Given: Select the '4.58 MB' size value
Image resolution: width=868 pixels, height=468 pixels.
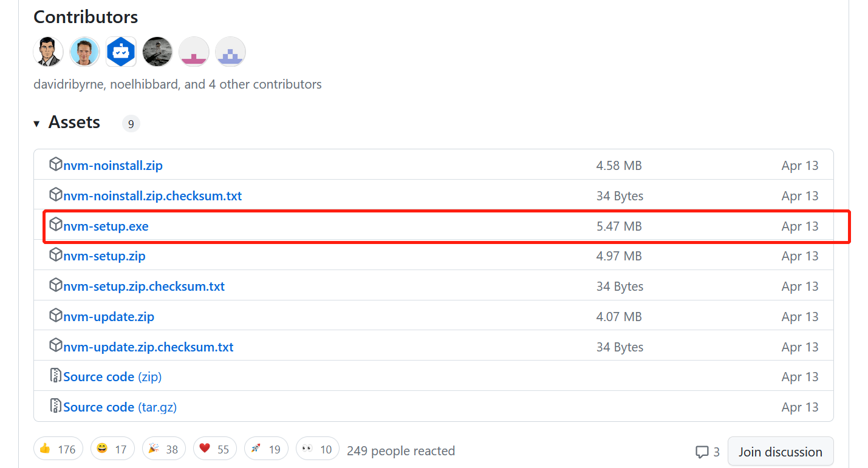Looking at the screenshot, I should coord(619,166).
